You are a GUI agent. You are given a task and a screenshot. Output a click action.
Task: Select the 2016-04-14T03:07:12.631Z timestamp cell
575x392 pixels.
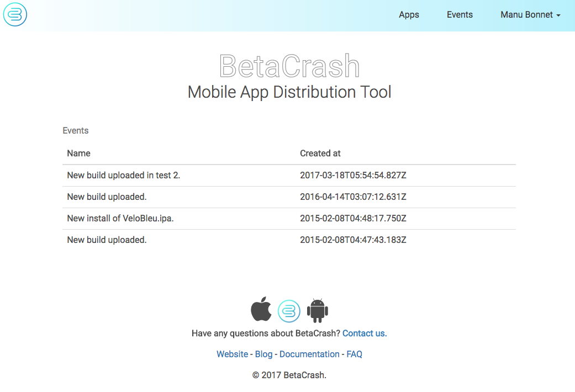coord(353,197)
